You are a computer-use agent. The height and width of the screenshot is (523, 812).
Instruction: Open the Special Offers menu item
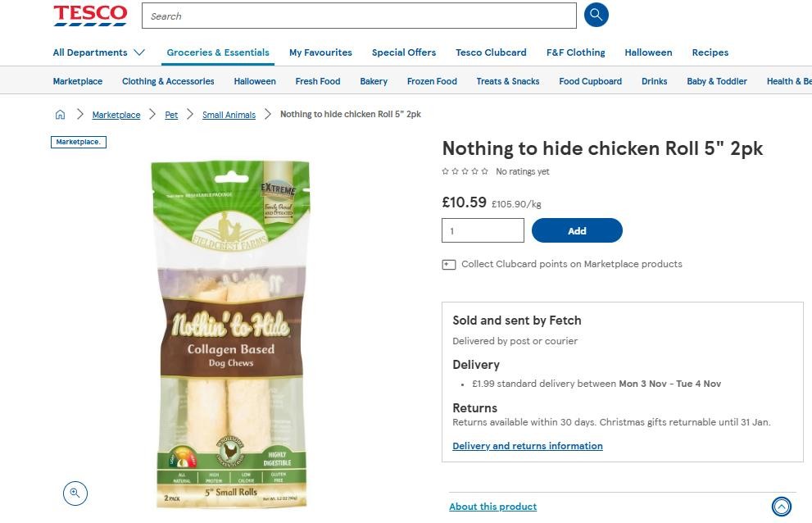pos(404,52)
